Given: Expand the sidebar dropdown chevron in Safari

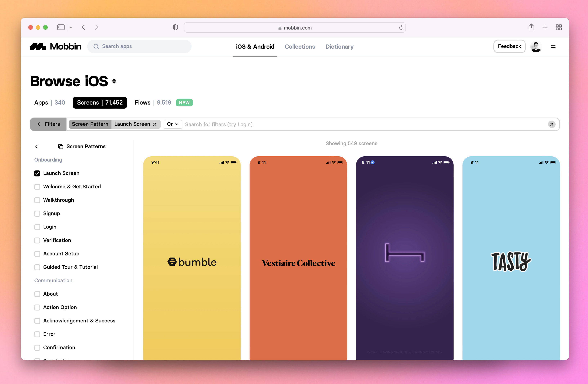Looking at the screenshot, I should (71, 27).
